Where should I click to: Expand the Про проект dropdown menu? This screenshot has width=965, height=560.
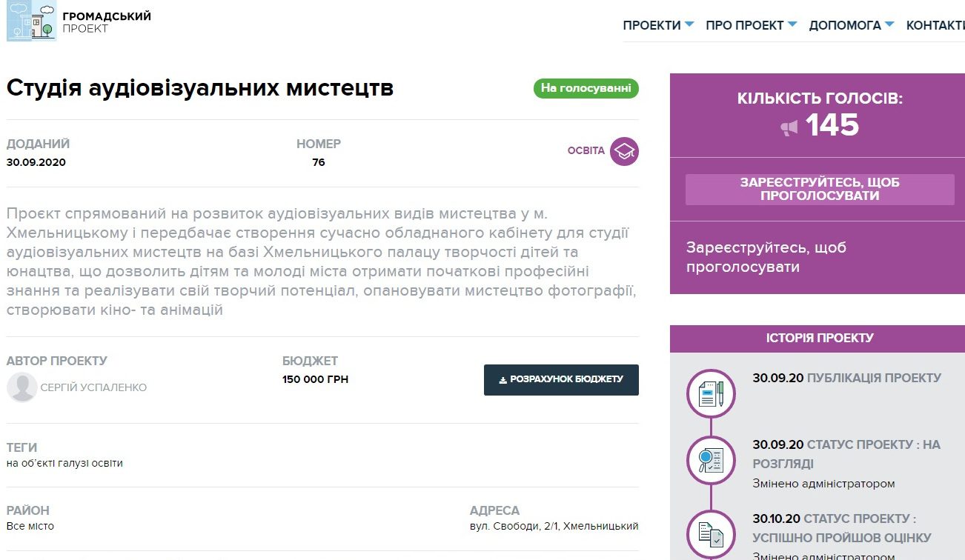[x=751, y=25]
